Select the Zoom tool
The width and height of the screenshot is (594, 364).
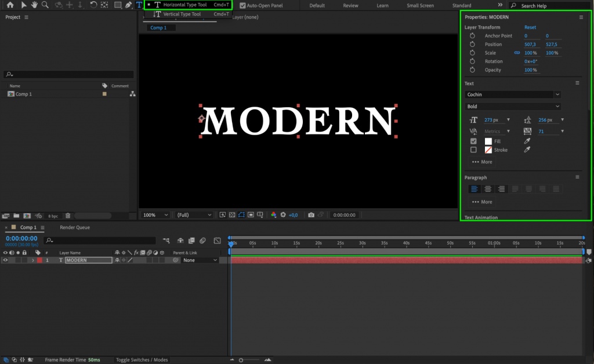point(45,5)
